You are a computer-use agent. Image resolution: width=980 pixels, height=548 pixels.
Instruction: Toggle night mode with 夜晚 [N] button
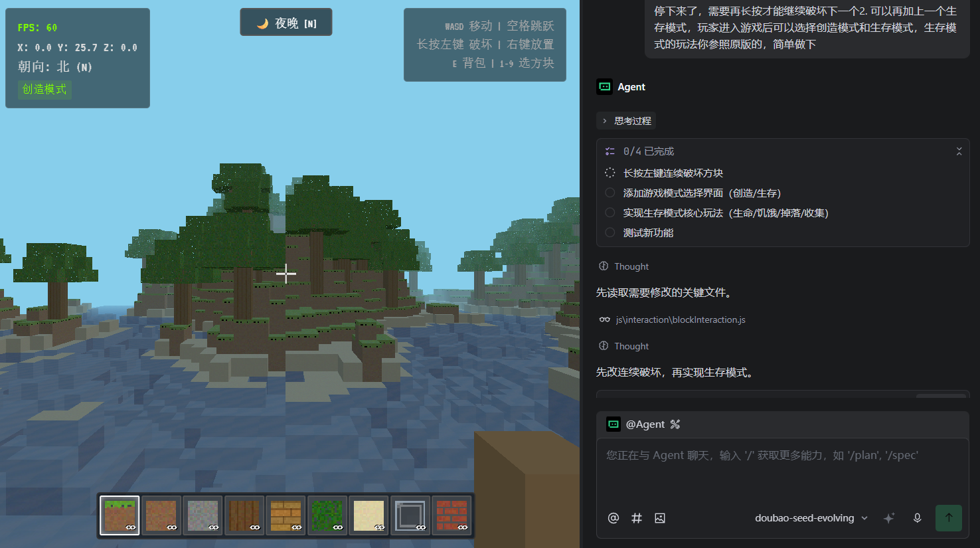click(x=286, y=23)
